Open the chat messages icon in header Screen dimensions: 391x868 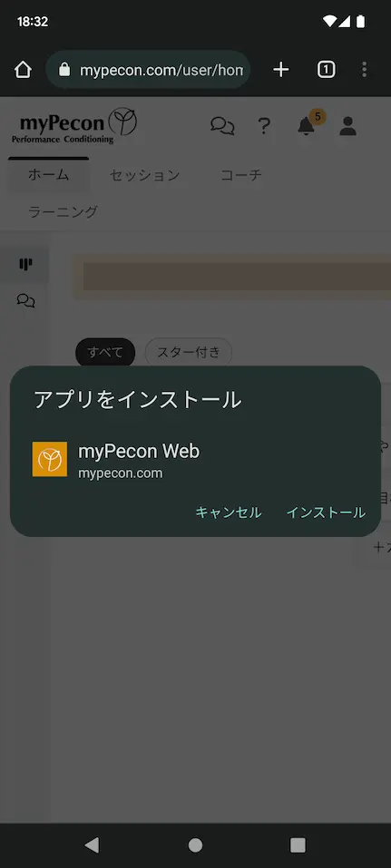[222, 126]
